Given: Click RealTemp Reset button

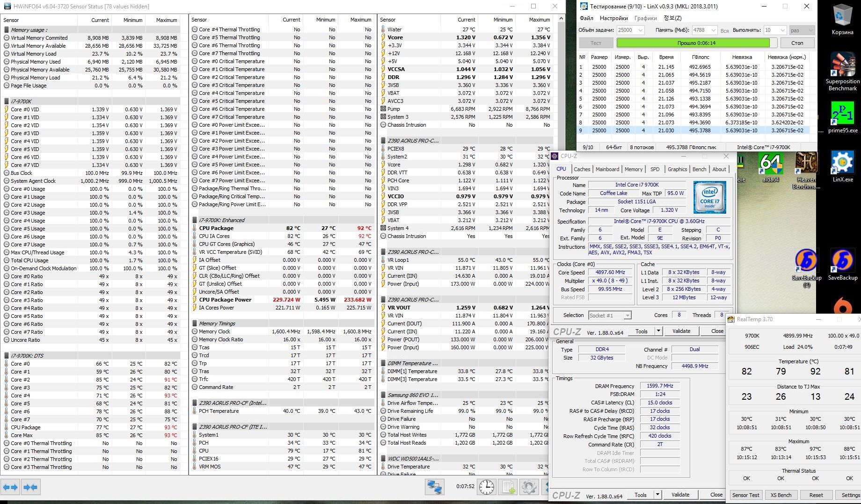Looking at the screenshot, I should (x=816, y=495).
